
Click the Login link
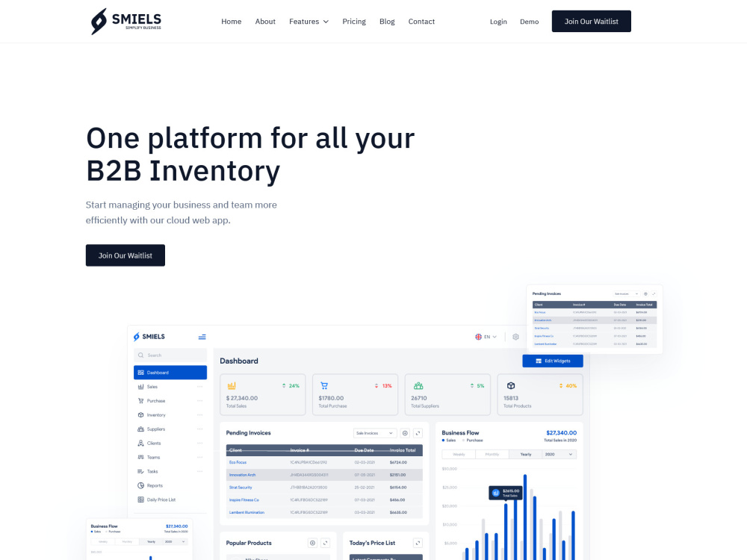pos(498,22)
